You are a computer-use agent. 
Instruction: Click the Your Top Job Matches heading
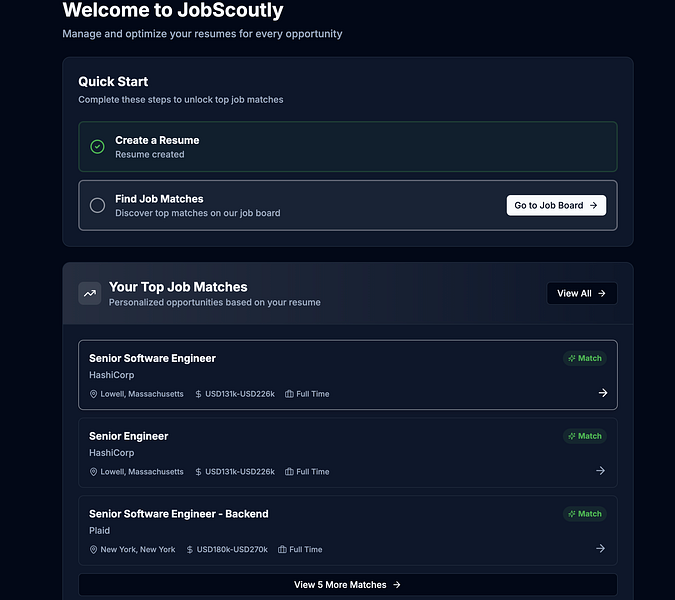coord(178,287)
